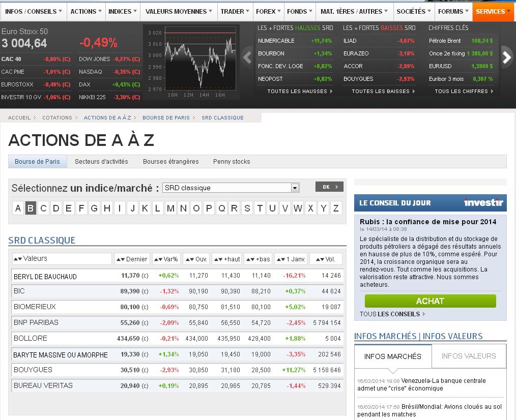The image size is (516, 420).
Task: Open the SERVICES menu
Action: pyautogui.click(x=493, y=11)
